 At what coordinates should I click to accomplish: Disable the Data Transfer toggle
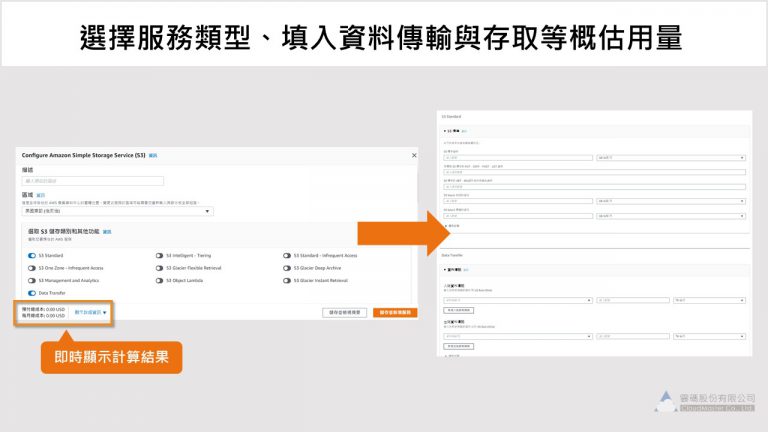click(32, 294)
